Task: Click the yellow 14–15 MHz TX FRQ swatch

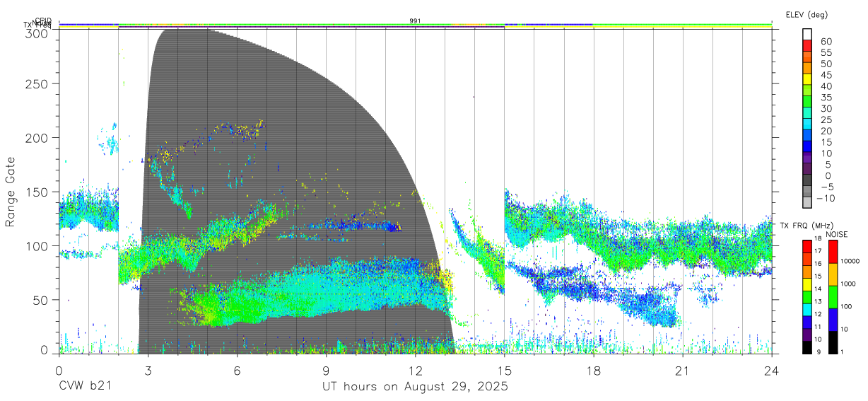Action: [807, 283]
